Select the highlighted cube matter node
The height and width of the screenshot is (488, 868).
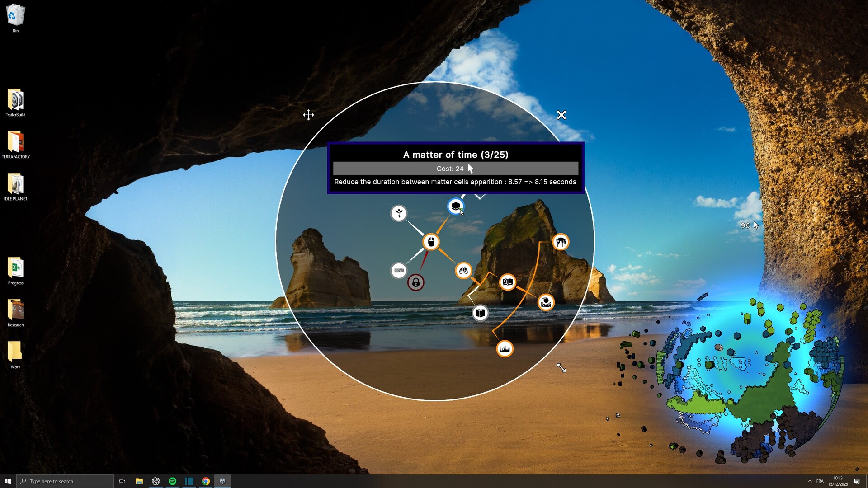pyautogui.click(x=455, y=206)
